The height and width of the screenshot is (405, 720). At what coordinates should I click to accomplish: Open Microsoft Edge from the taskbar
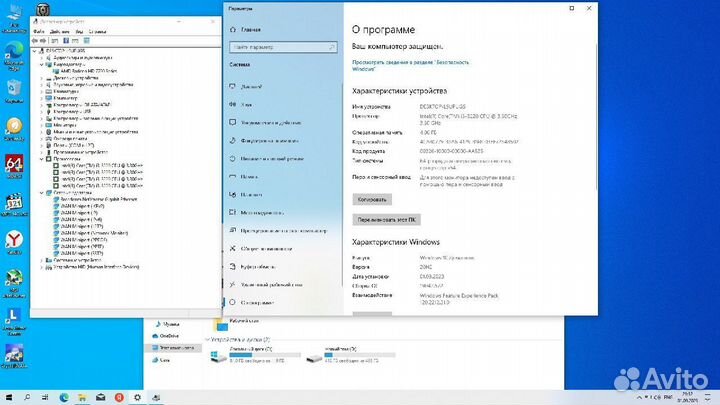coord(64,397)
